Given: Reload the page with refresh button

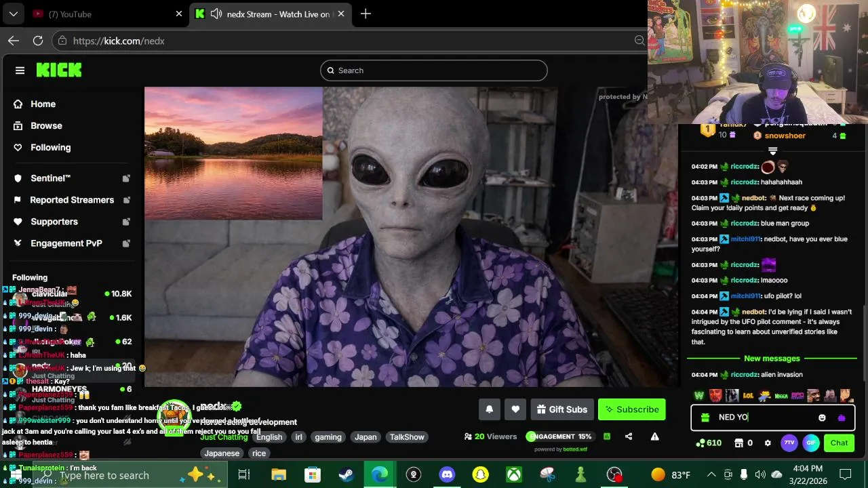Looking at the screenshot, I should pos(38,41).
